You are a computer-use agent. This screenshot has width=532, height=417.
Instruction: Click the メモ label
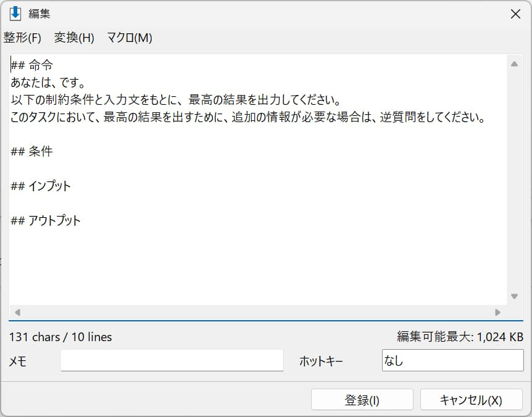point(17,361)
